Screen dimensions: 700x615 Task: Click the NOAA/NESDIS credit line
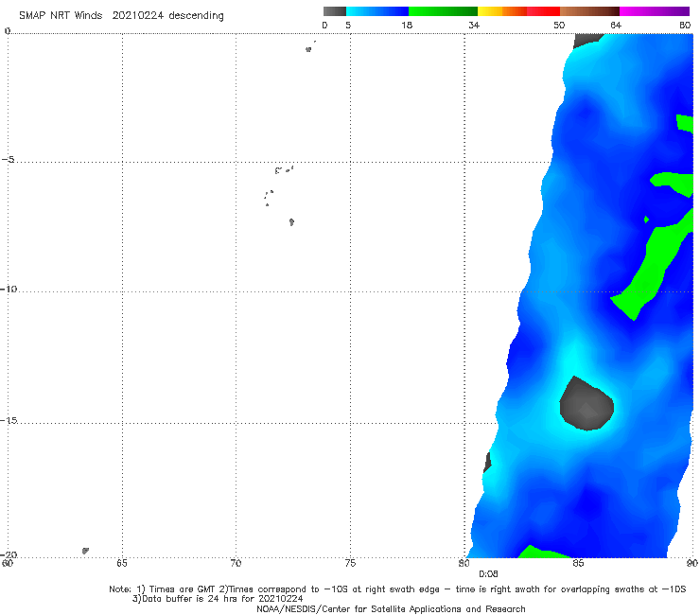pos(391,608)
